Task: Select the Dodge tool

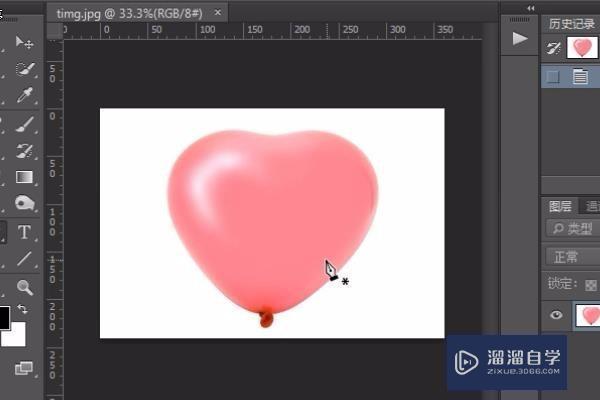Action: tap(24, 203)
